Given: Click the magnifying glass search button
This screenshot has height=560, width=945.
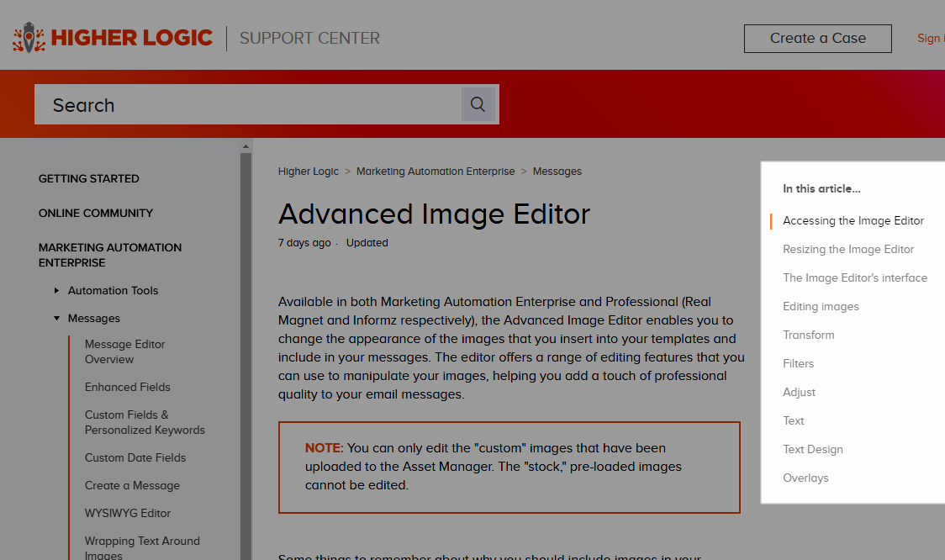Looking at the screenshot, I should click(x=478, y=104).
